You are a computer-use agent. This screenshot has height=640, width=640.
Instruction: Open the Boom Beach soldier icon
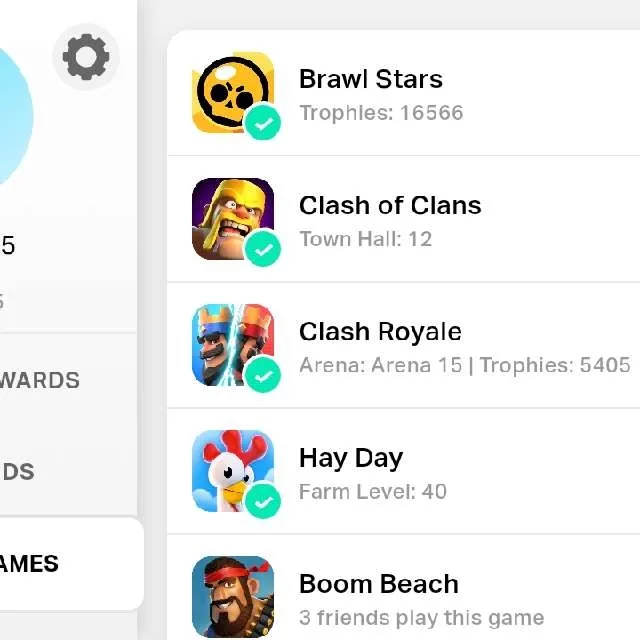click(233, 597)
